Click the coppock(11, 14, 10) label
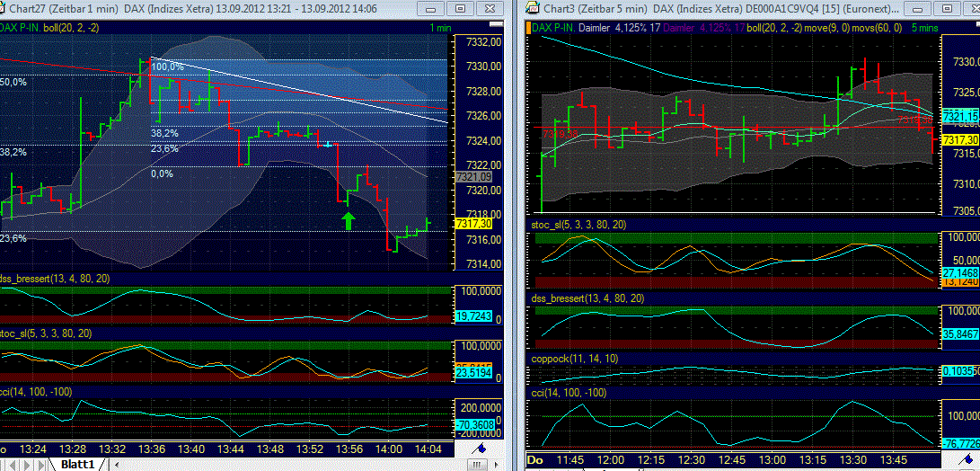The height and width of the screenshot is (471, 980). coord(575,359)
